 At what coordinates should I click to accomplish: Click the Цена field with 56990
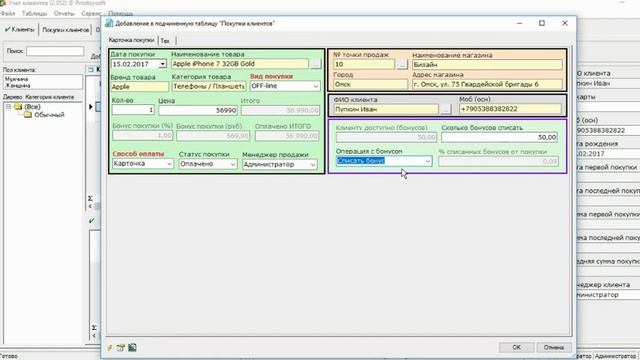coord(198,110)
